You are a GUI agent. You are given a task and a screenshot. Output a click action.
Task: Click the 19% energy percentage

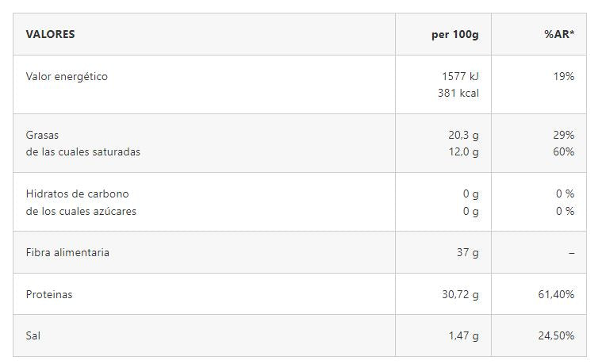[x=565, y=77]
